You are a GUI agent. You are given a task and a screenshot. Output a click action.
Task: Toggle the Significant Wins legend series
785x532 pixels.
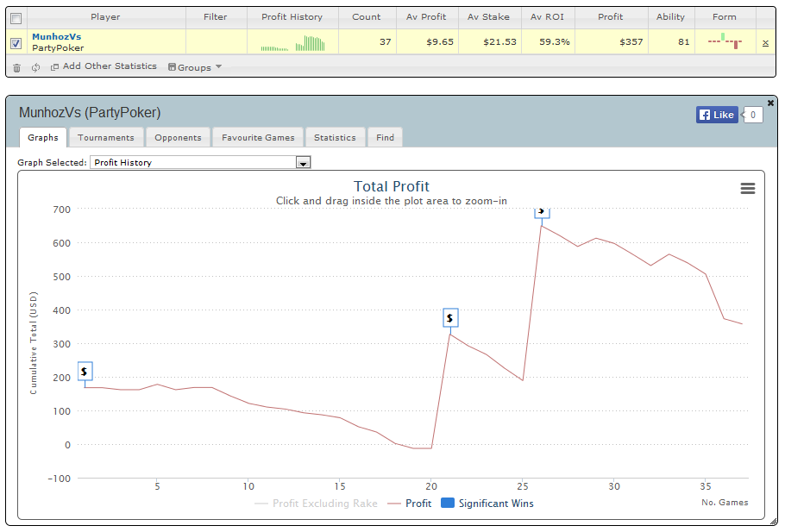coord(487,504)
